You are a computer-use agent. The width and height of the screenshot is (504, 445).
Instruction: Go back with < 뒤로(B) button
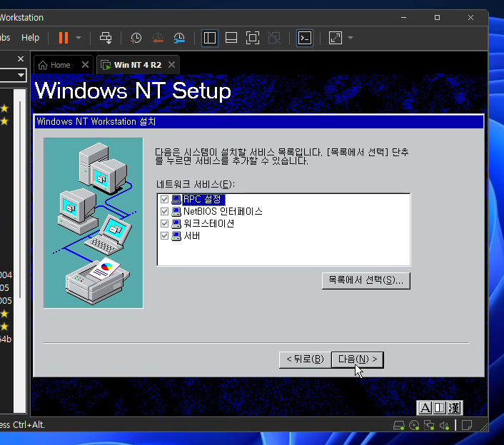[x=305, y=359]
